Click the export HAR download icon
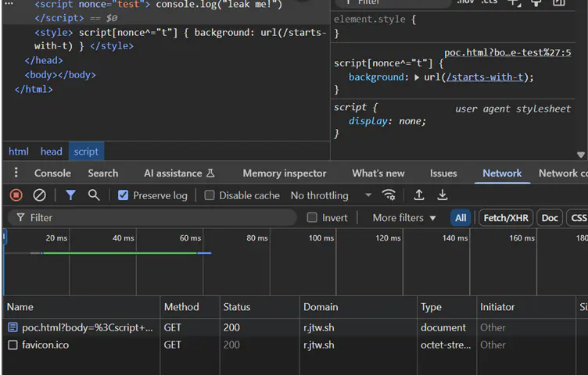The width and height of the screenshot is (588, 375). [x=443, y=195]
